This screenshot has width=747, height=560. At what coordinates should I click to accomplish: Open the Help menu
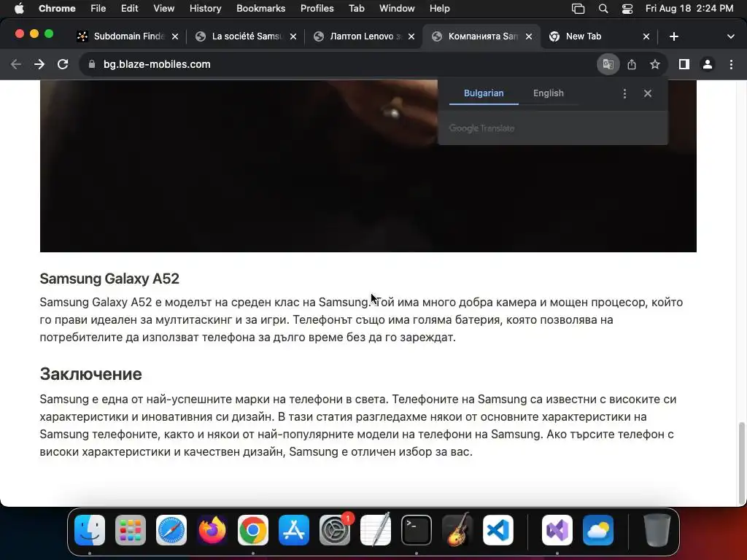pos(440,9)
